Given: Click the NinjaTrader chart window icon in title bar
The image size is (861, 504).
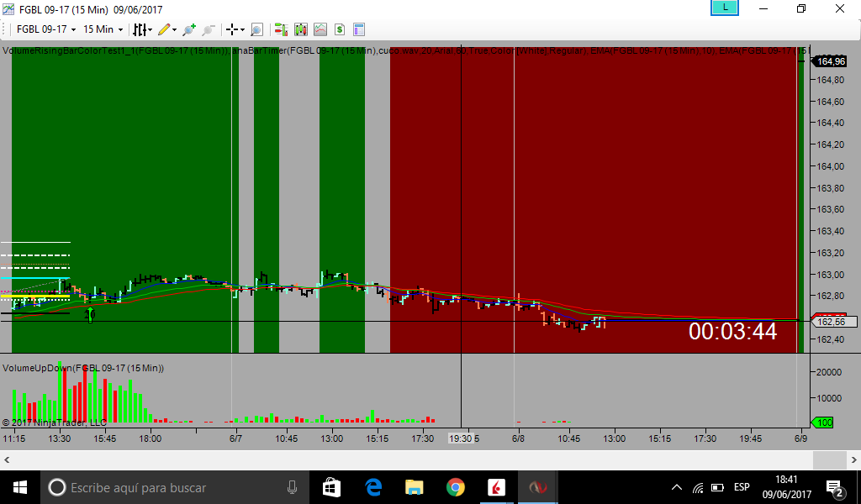Looking at the screenshot, I should (8, 8).
